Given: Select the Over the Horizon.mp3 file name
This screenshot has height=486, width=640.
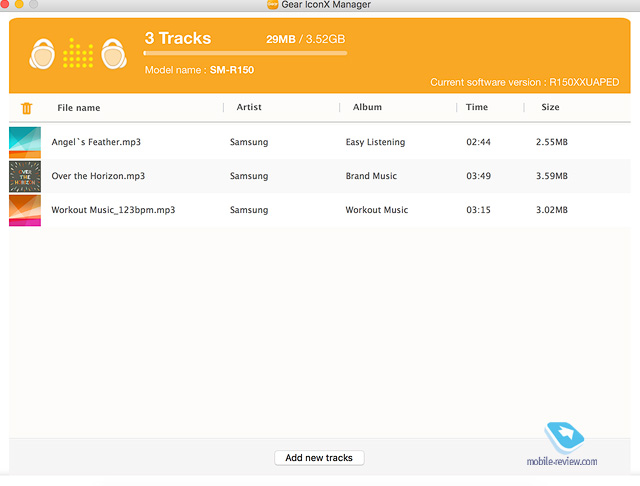Looking at the screenshot, I should pyautogui.click(x=98, y=176).
